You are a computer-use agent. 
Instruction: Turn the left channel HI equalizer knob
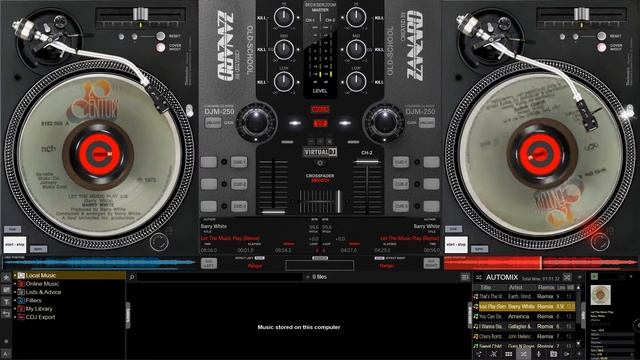click(284, 18)
